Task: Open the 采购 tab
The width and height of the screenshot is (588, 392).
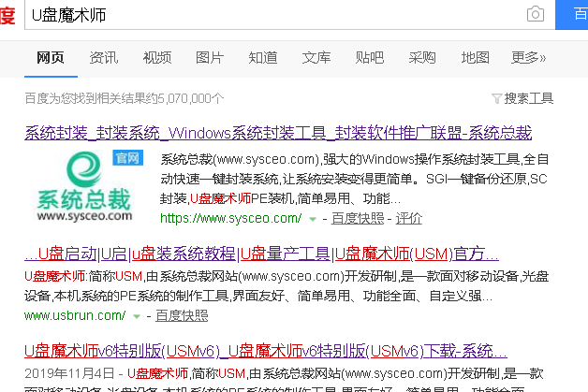Action: pyautogui.click(x=422, y=58)
